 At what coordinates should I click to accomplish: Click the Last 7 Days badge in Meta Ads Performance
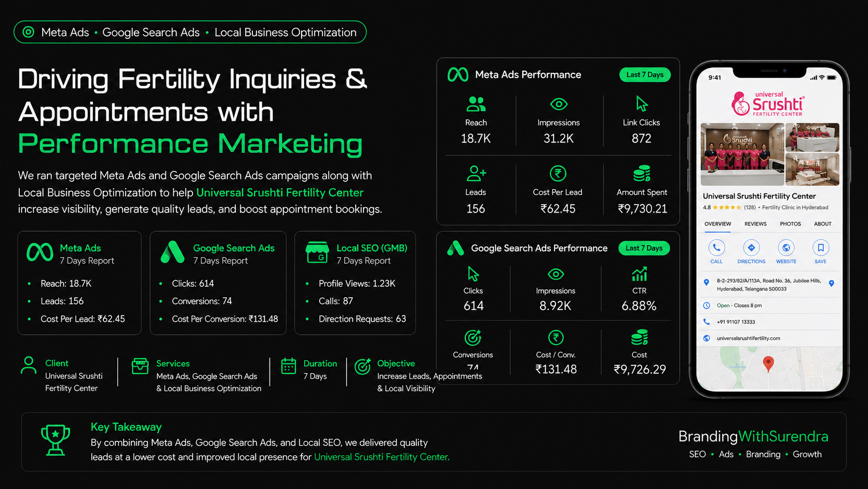645,75
